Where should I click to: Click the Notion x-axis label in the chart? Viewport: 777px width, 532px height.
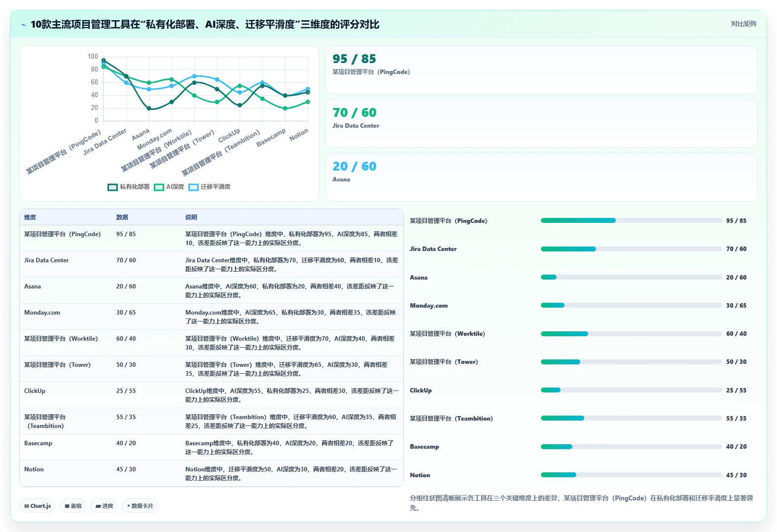[299, 135]
